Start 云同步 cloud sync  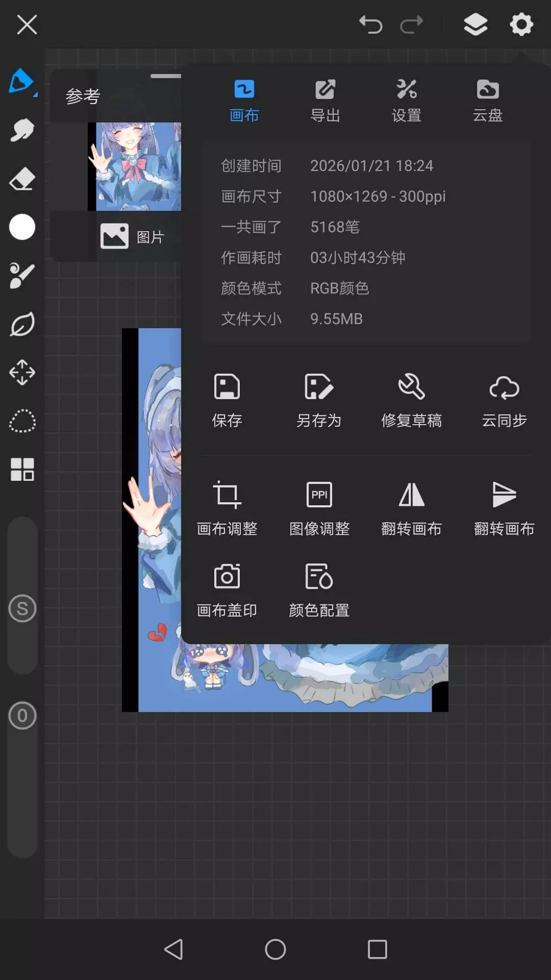click(504, 401)
